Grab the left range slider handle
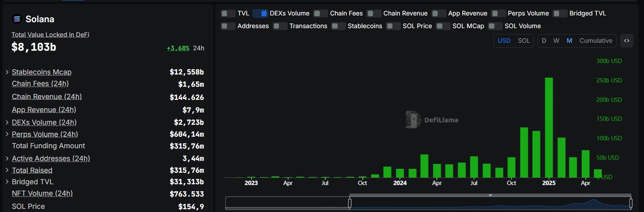Viewport: 644px width, 212px height. (x=350, y=203)
